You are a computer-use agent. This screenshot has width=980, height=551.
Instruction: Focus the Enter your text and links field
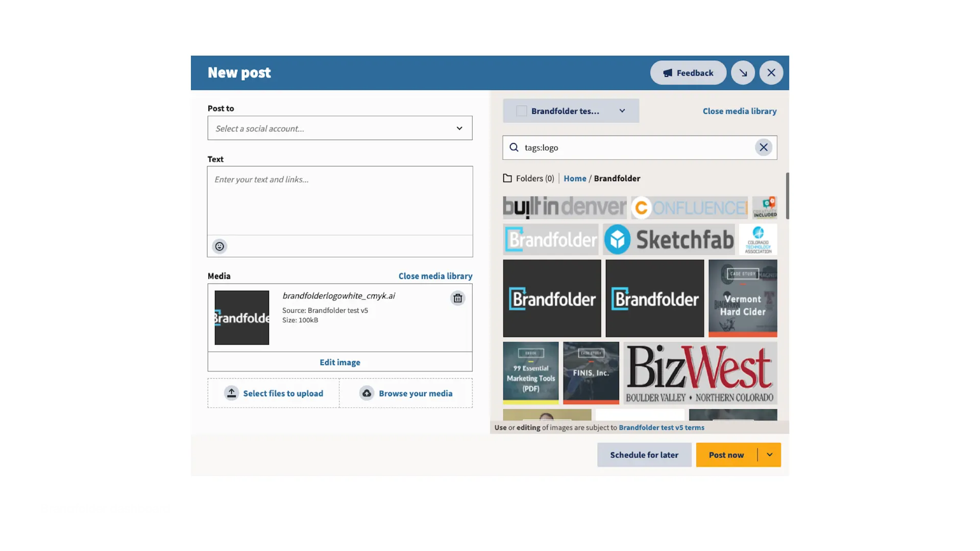(340, 201)
